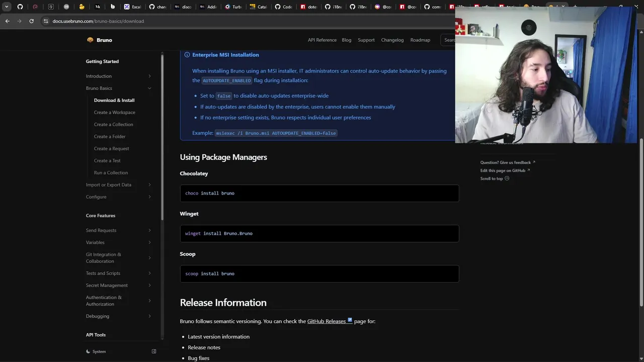
Task: Click the docs Search field
Action: pos(448,40)
